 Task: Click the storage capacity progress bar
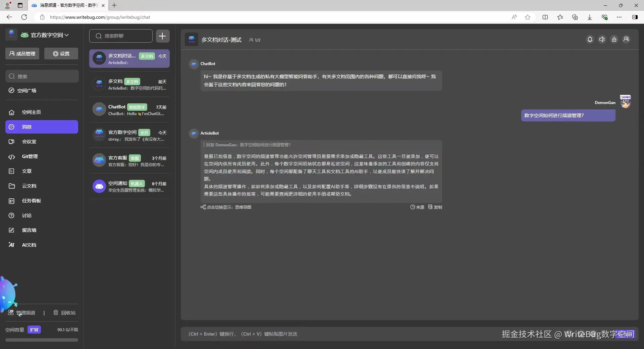click(x=42, y=340)
